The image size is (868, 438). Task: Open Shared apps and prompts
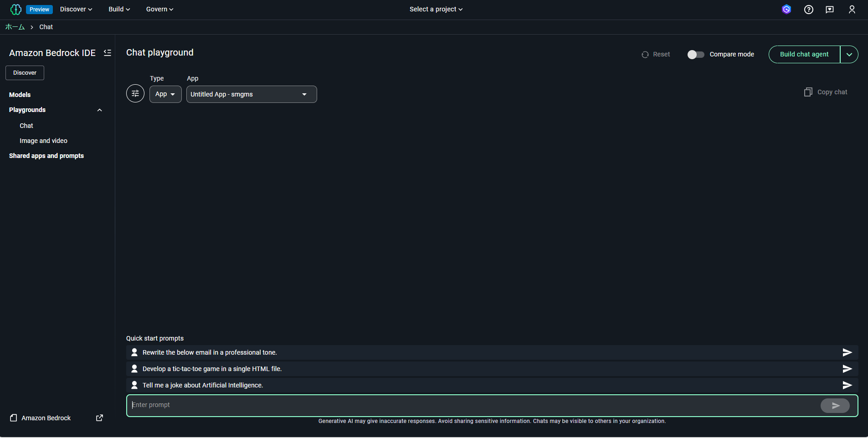point(46,156)
